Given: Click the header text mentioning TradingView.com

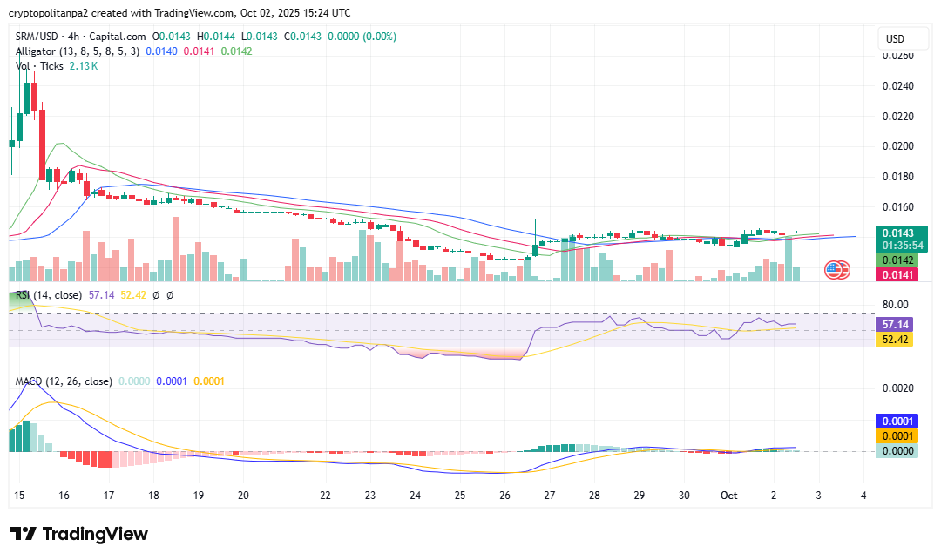Looking at the screenshot, I should pyautogui.click(x=180, y=13).
